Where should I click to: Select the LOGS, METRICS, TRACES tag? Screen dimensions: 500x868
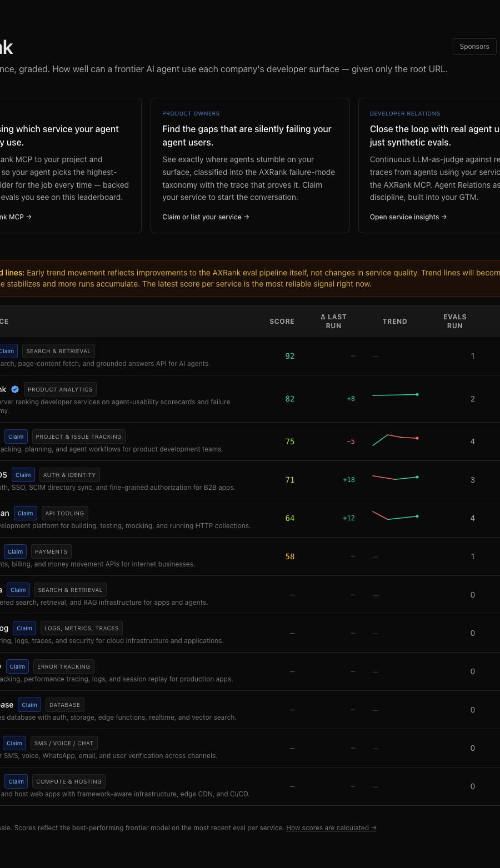click(82, 628)
